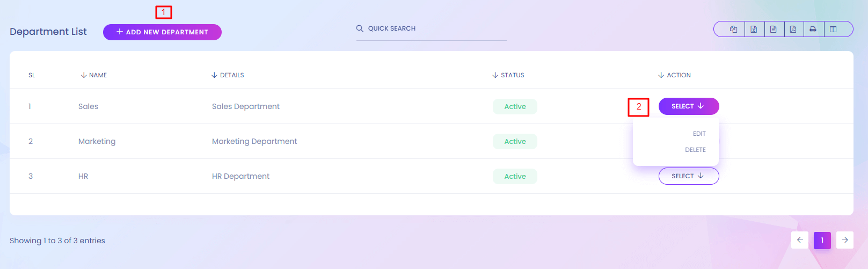
Task: Click the magnifying glass search icon
Action: (x=360, y=28)
